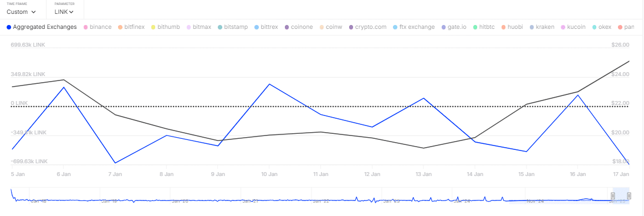Click blue line peak at 10 Jan

269,84
